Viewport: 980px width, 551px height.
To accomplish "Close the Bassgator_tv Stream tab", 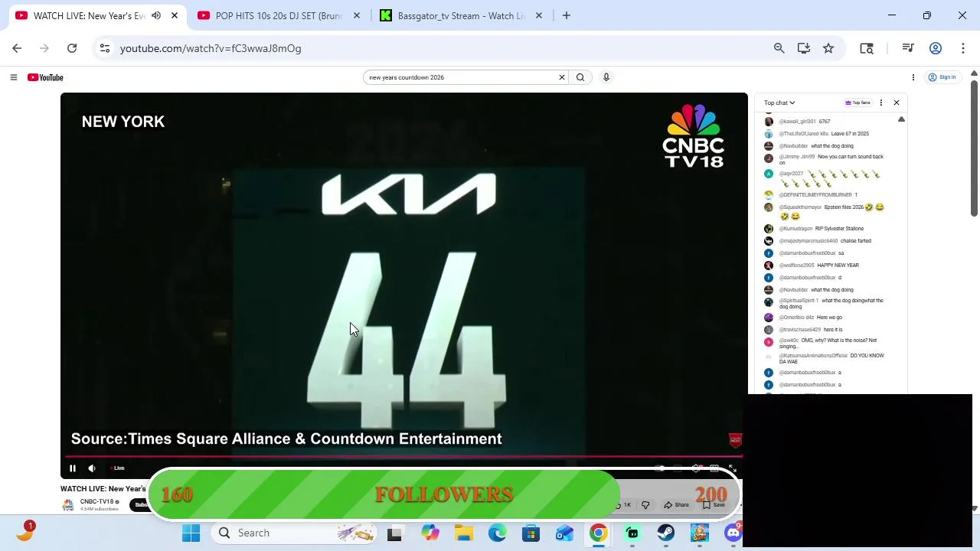I will click(x=538, y=15).
